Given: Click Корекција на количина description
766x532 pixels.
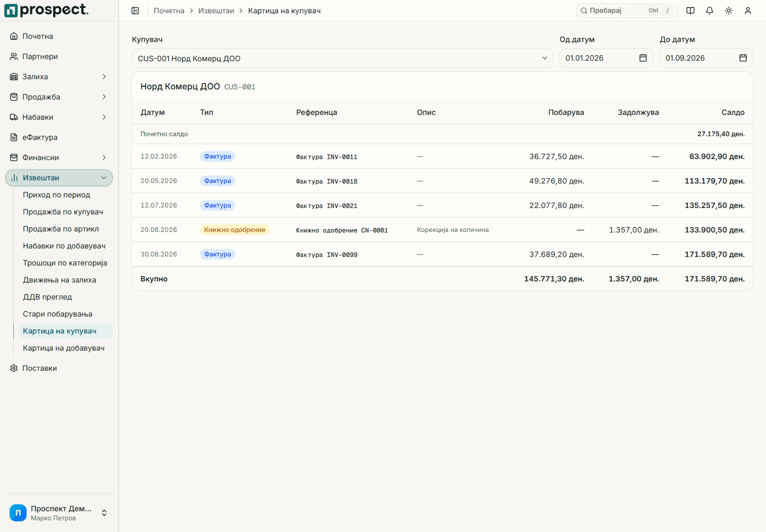Looking at the screenshot, I should [453, 230].
